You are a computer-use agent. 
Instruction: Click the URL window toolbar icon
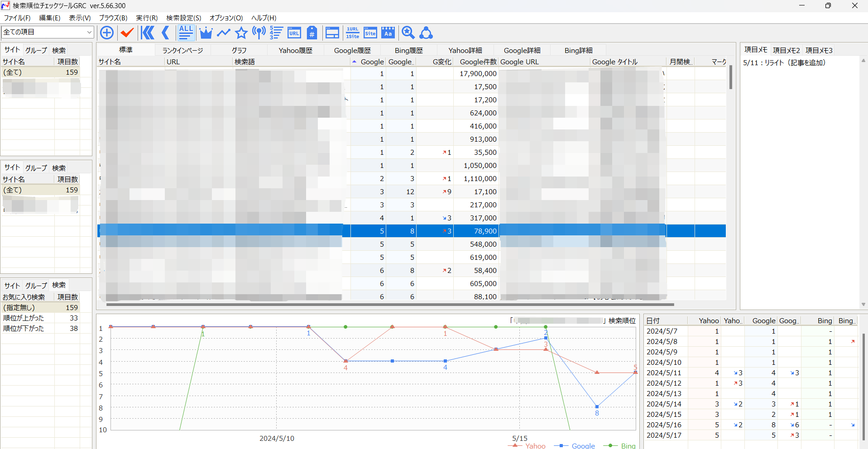pyautogui.click(x=294, y=33)
